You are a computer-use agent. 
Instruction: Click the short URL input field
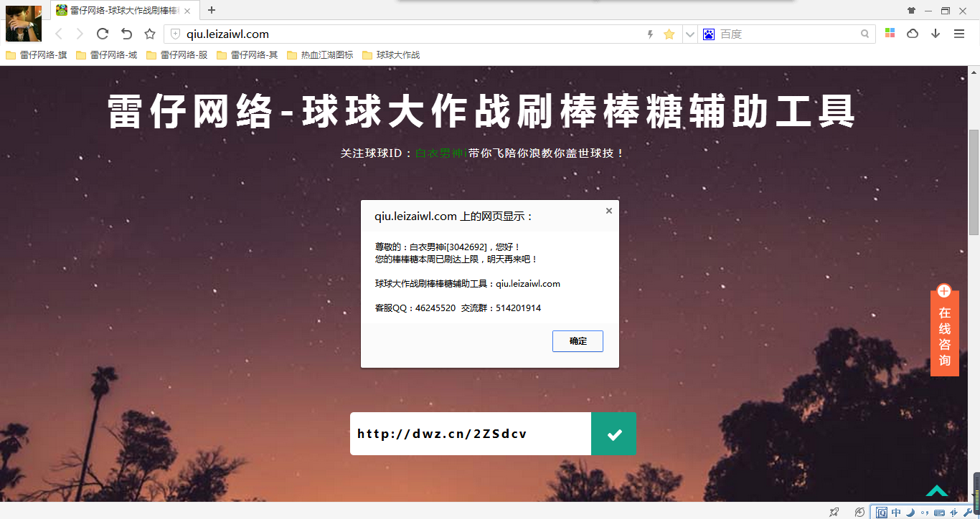coord(470,434)
